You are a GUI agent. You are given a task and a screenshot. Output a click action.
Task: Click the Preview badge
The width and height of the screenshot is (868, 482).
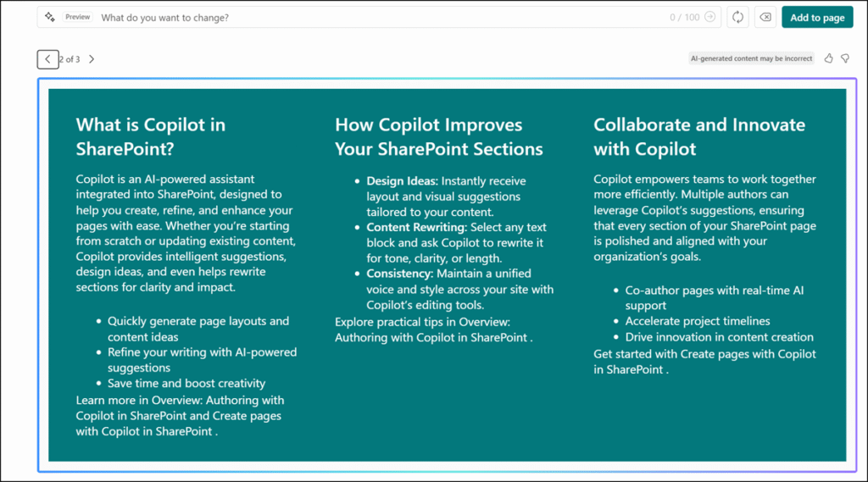click(78, 17)
